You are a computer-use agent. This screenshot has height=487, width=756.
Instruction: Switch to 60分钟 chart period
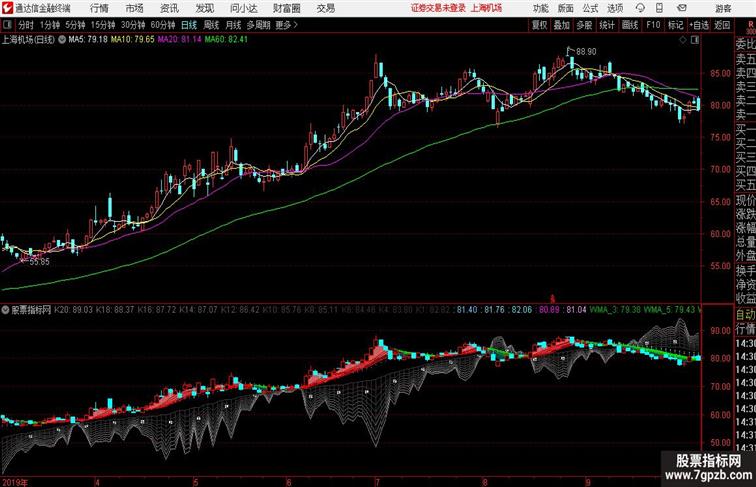163,25
